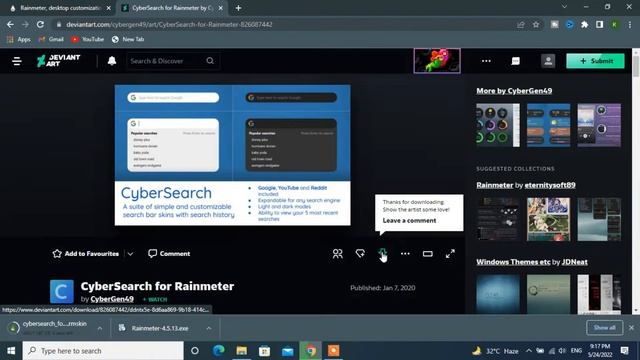Open the tab search dropdown in Chrome

click(x=564, y=7)
